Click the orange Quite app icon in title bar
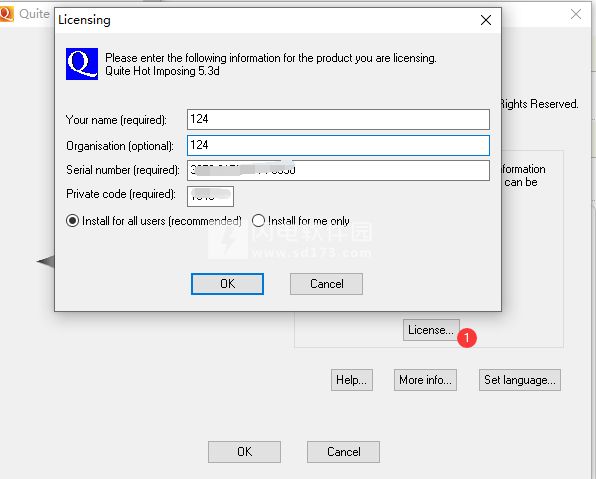The height and width of the screenshot is (479, 596). click(x=6, y=14)
